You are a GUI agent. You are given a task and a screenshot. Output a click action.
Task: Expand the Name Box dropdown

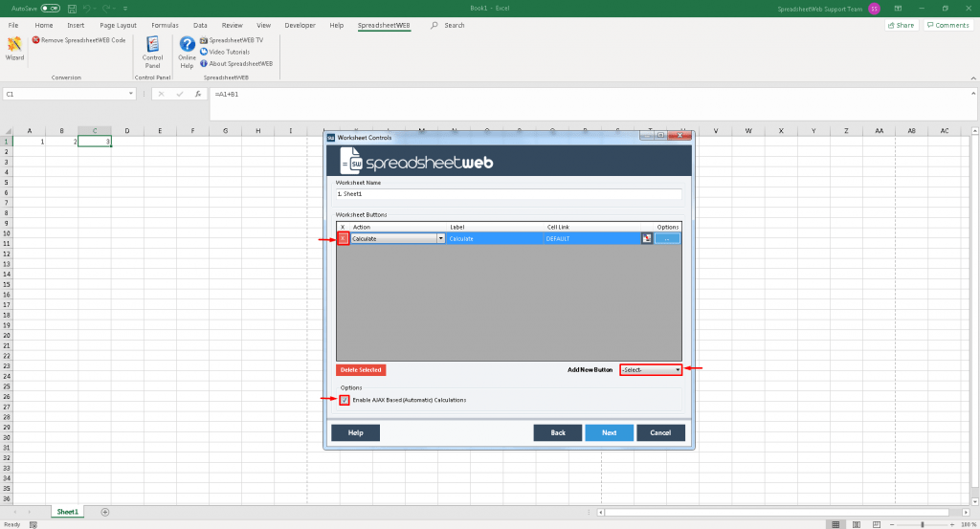tap(130, 94)
